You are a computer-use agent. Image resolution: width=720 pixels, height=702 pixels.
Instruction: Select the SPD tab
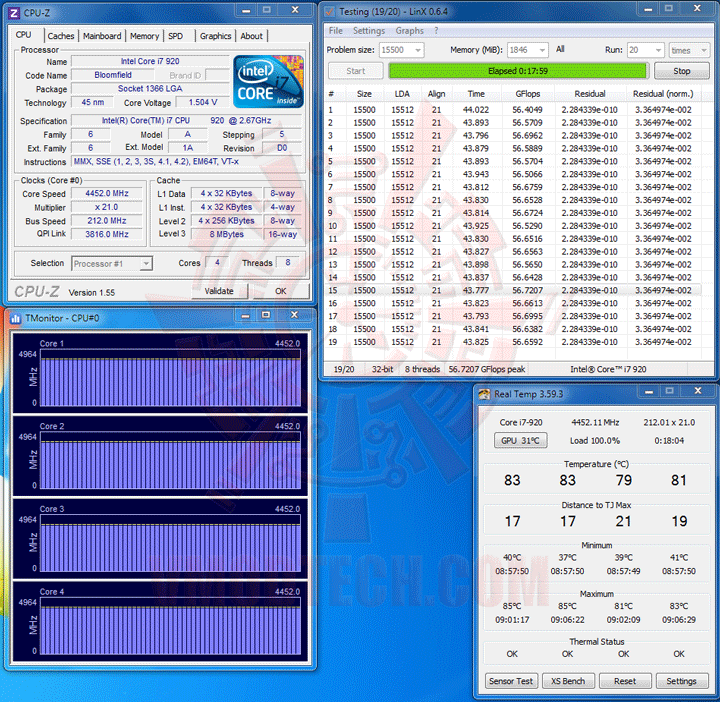tap(175, 36)
